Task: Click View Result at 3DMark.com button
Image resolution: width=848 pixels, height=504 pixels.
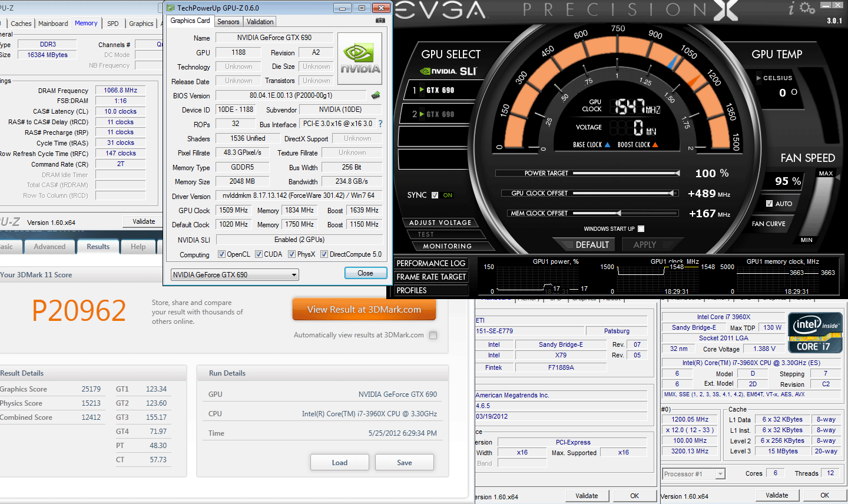Action: 364,310
